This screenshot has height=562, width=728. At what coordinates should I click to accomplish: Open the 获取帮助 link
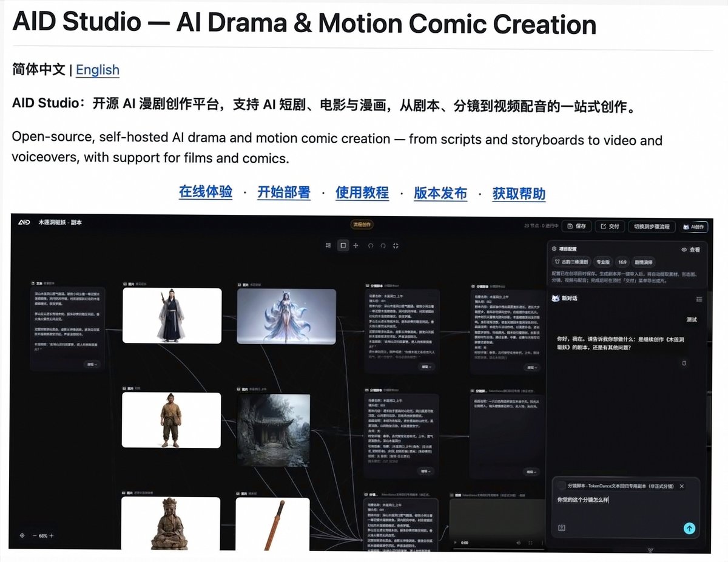519,193
